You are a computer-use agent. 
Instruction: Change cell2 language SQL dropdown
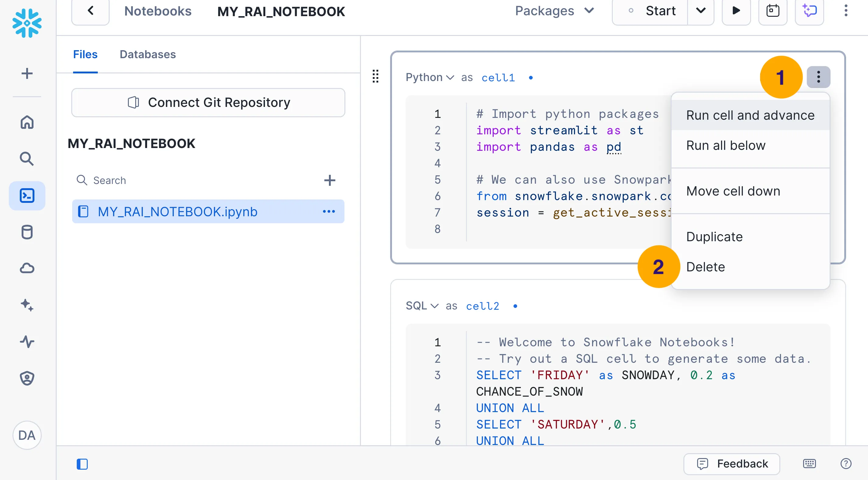click(x=422, y=305)
